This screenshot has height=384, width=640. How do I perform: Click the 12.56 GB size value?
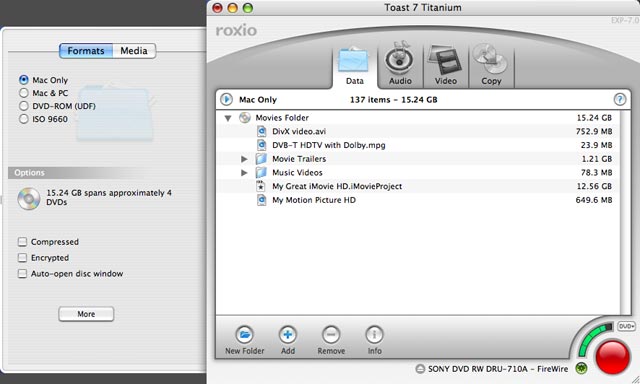point(594,186)
